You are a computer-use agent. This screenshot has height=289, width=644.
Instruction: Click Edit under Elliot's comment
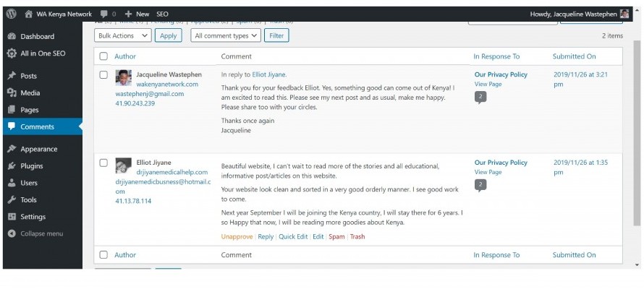[318, 236]
